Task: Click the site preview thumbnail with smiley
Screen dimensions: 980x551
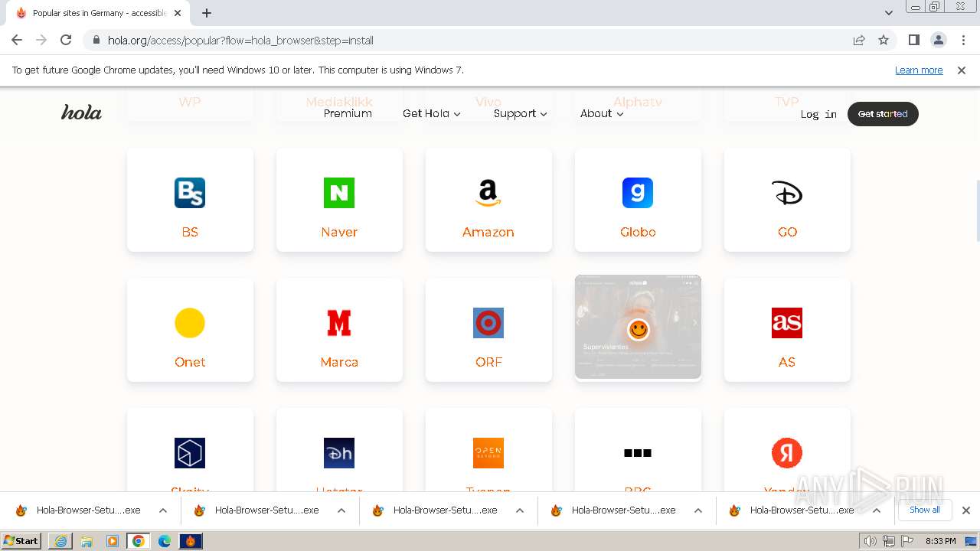Action: pos(638,327)
